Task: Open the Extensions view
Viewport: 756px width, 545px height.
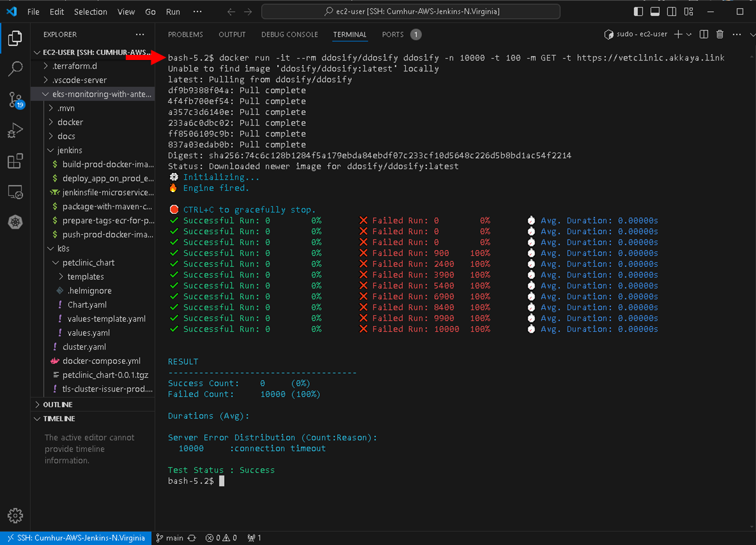Action: (x=15, y=161)
